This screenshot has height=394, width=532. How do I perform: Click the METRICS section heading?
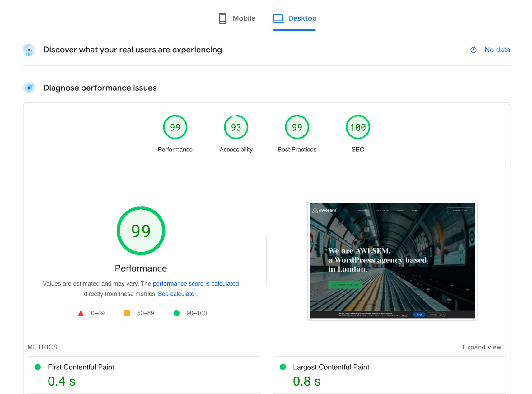43,347
